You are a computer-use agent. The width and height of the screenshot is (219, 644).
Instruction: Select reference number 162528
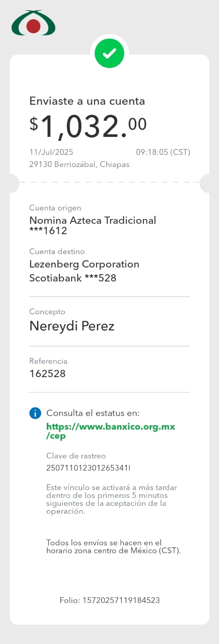click(x=48, y=374)
